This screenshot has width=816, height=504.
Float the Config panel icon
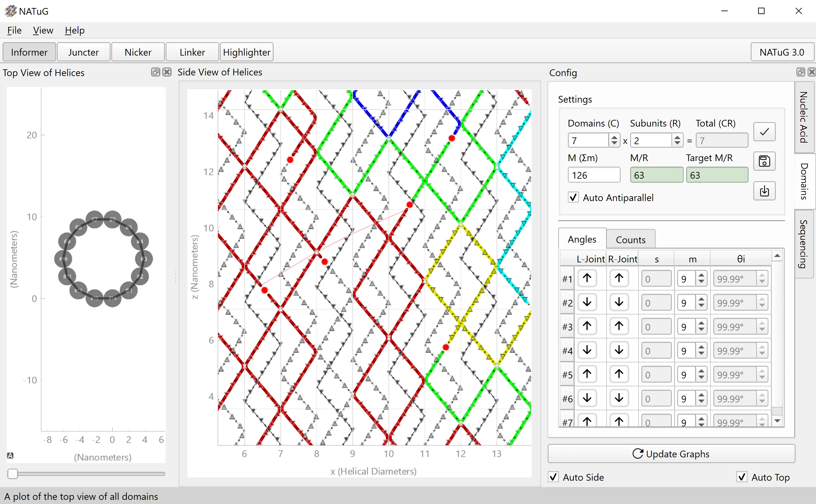(800, 72)
